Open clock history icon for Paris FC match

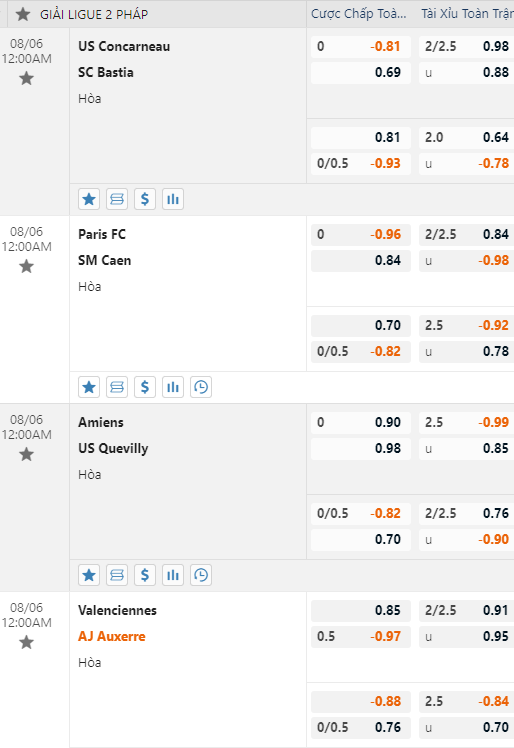[x=201, y=387]
